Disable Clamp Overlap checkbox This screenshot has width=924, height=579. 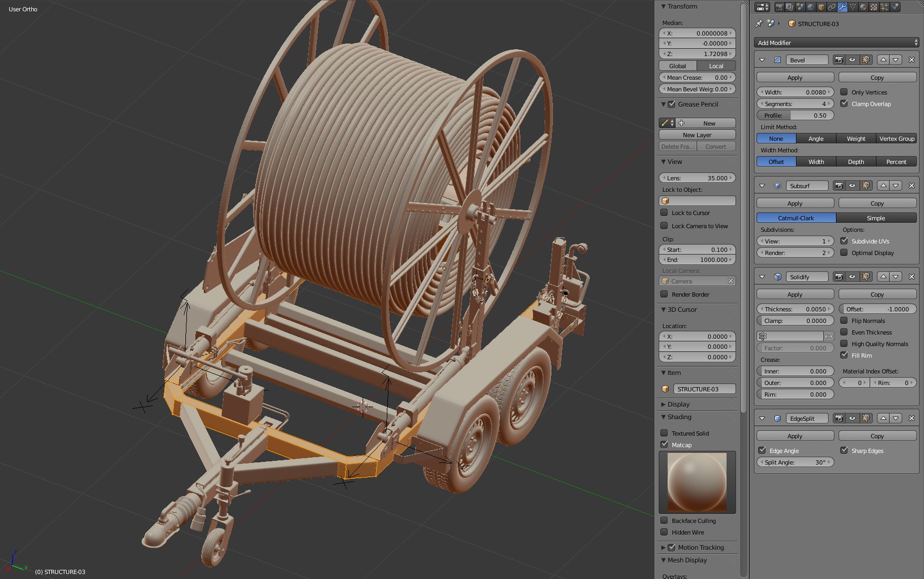[844, 103]
